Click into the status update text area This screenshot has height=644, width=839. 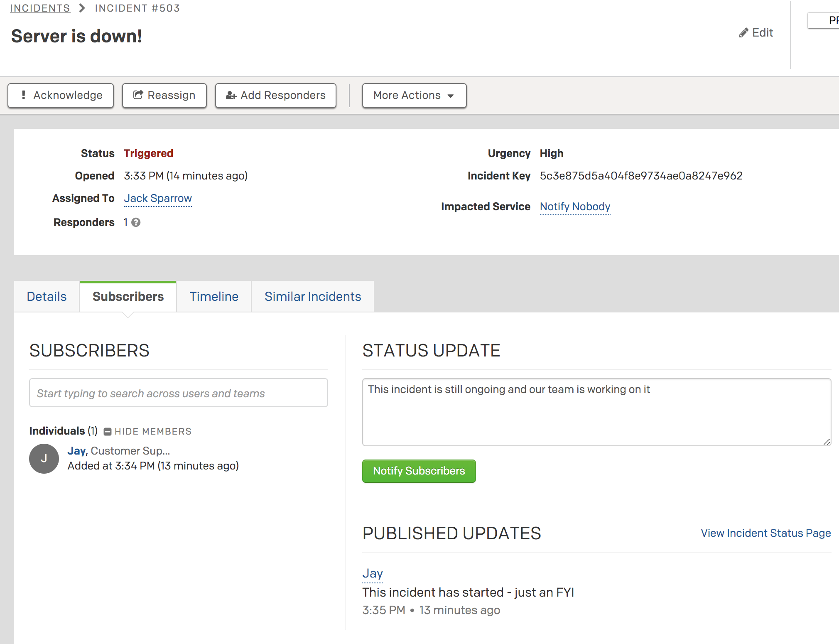click(x=596, y=412)
